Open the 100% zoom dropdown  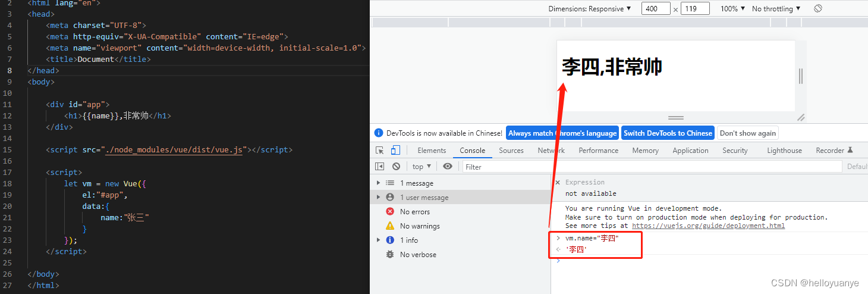pos(733,8)
